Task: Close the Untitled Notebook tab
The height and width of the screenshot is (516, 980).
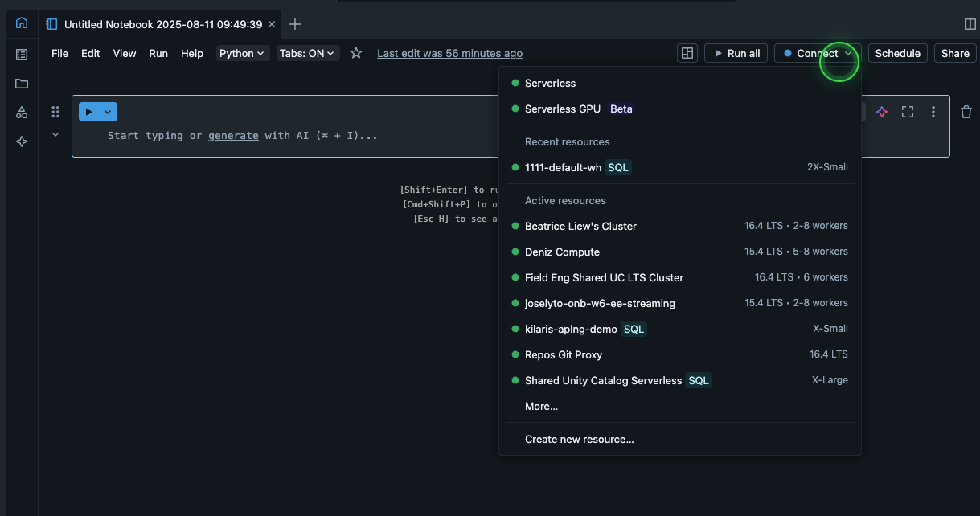Action: click(272, 24)
